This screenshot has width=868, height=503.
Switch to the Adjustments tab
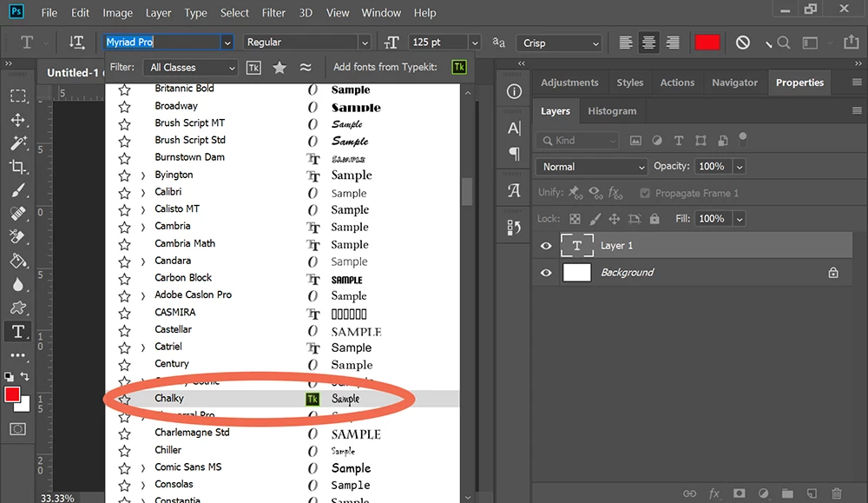tap(569, 83)
